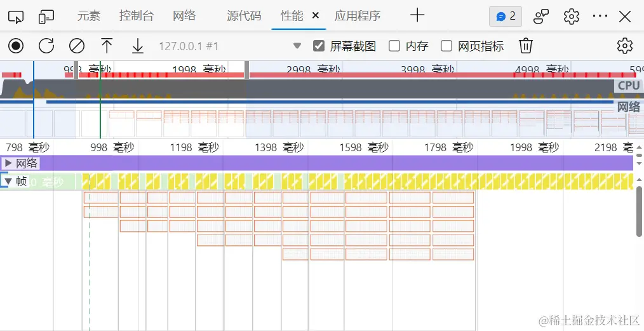This screenshot has width=644, height=331.
Task: Save profile with download arrow
Action: 138,46
